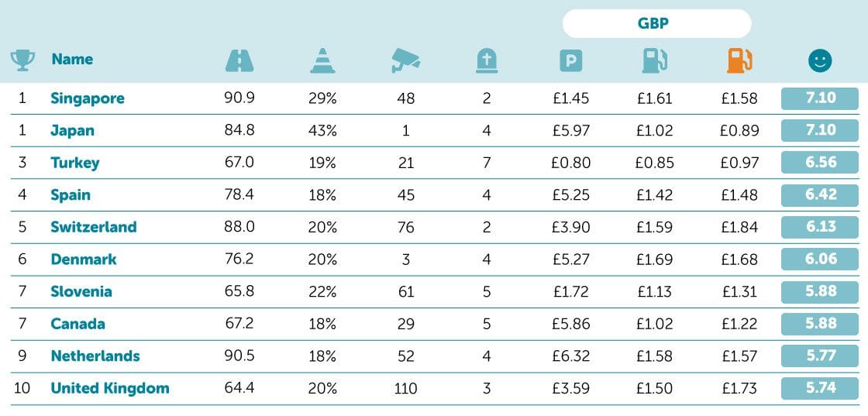This screenshot has height=416, width=868.
Task: Sort by the road quality icon
Action: 238,60
